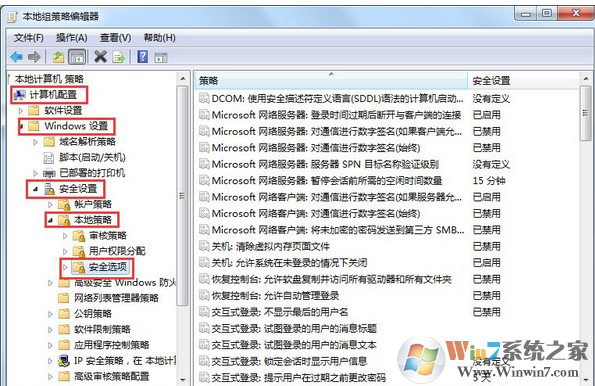Select 关机: 允许系统在未登录的情况下关闭 policy
Screen dimensions: 595x386
(x=289, y=263)
